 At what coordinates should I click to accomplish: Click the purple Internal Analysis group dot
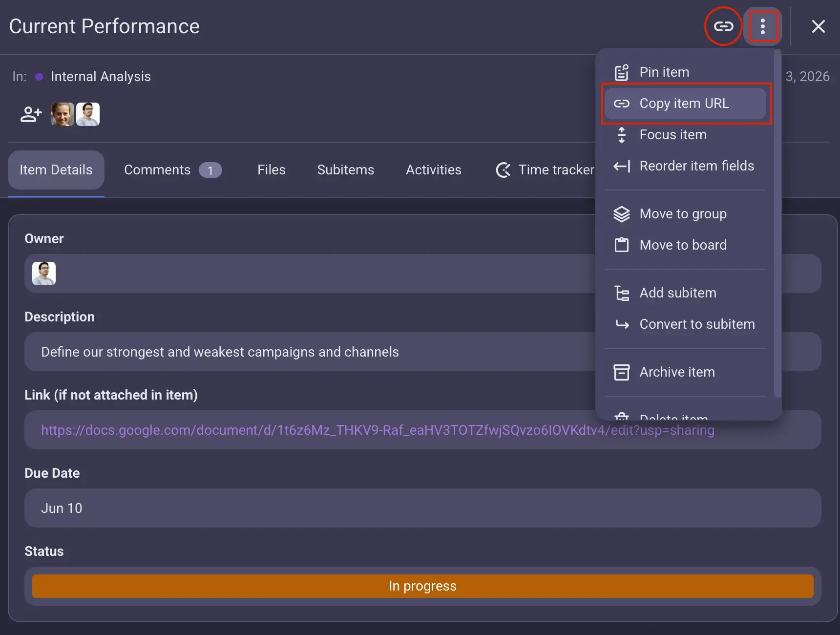coord(40,77)
